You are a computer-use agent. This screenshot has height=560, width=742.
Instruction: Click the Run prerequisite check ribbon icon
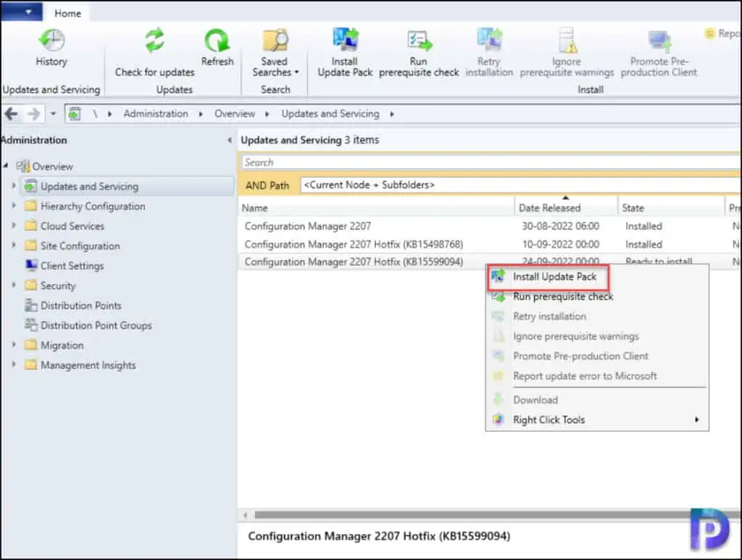(x=420, y=41)
